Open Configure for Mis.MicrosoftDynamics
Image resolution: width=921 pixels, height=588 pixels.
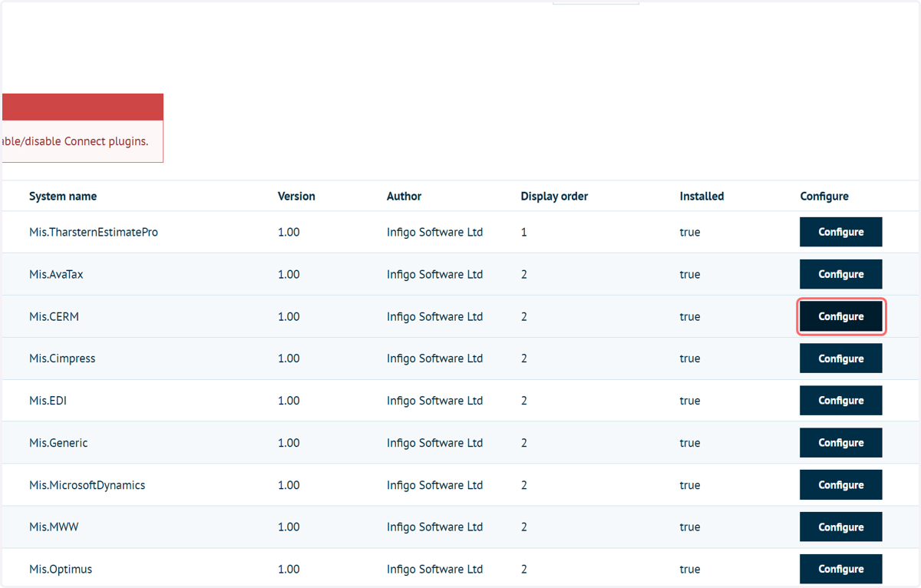[x=840, y=485]
